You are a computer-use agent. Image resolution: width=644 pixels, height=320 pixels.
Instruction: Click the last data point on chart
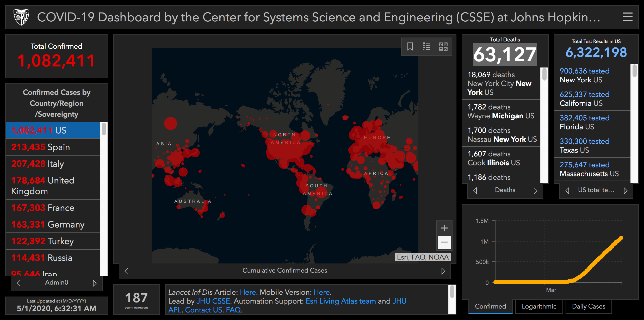[621, 238]
